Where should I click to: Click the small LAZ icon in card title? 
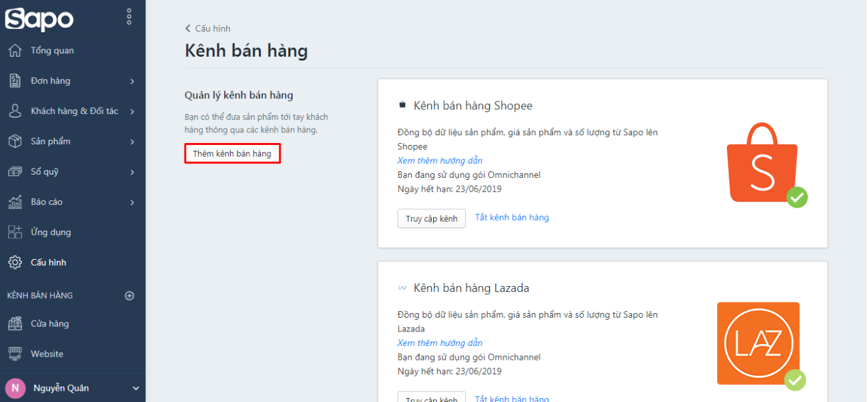402,288
